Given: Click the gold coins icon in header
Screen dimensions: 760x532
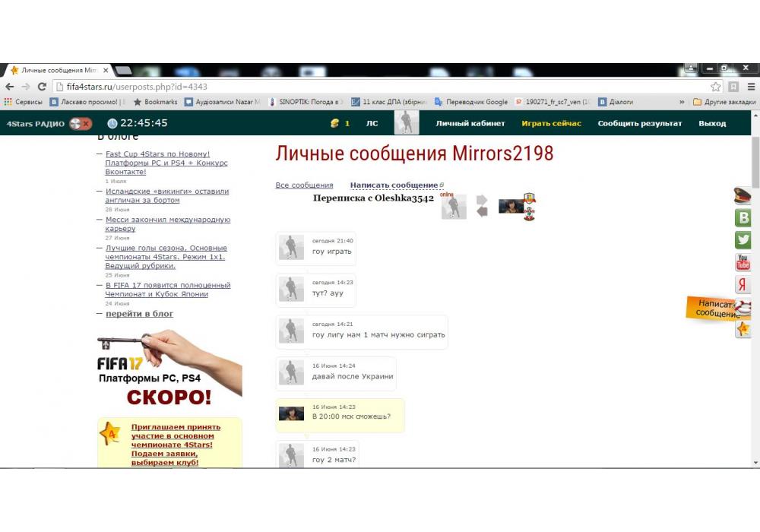Looking at the screenshot, I should pyautogui.click(x=334, y=124).
